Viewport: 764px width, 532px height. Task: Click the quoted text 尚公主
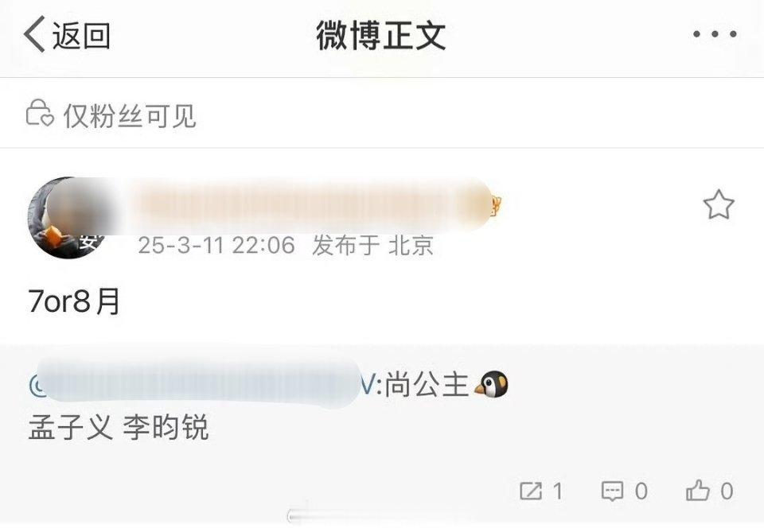[x=427, y=385]
